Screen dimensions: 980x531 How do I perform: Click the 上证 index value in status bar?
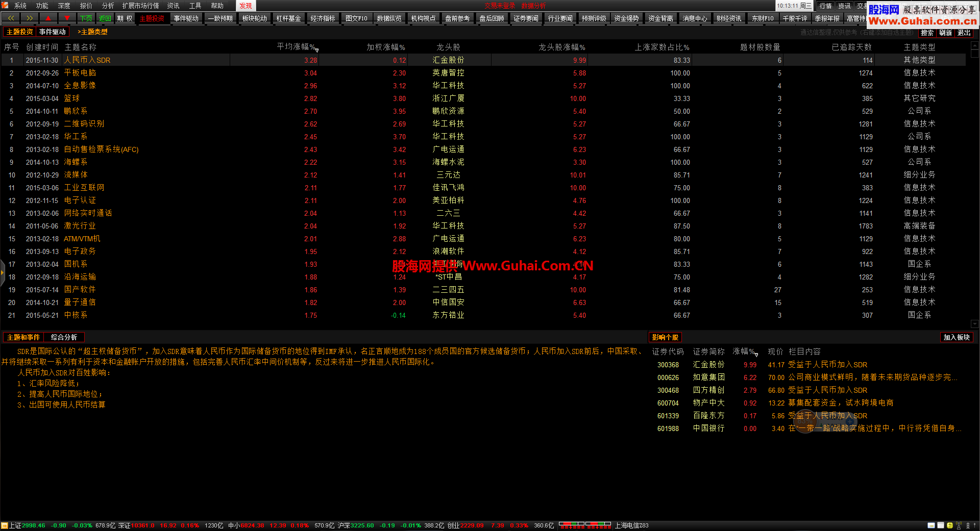[x=33, y=525]
